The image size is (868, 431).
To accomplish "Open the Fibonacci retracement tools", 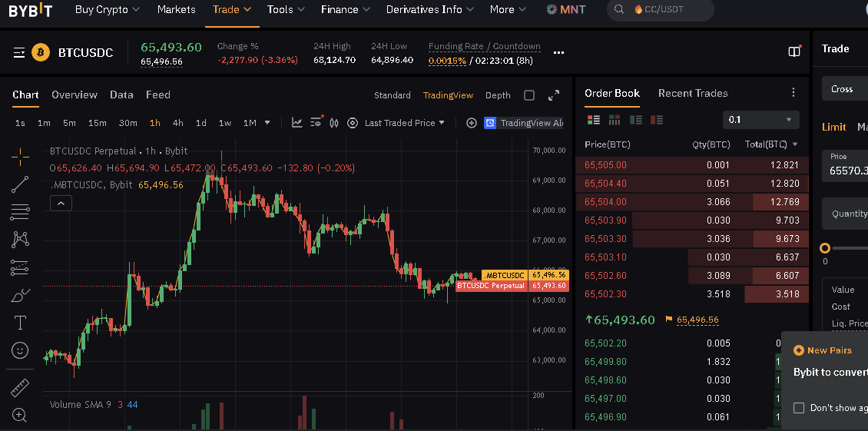I will pyautogui.click(x=20, y=211).
